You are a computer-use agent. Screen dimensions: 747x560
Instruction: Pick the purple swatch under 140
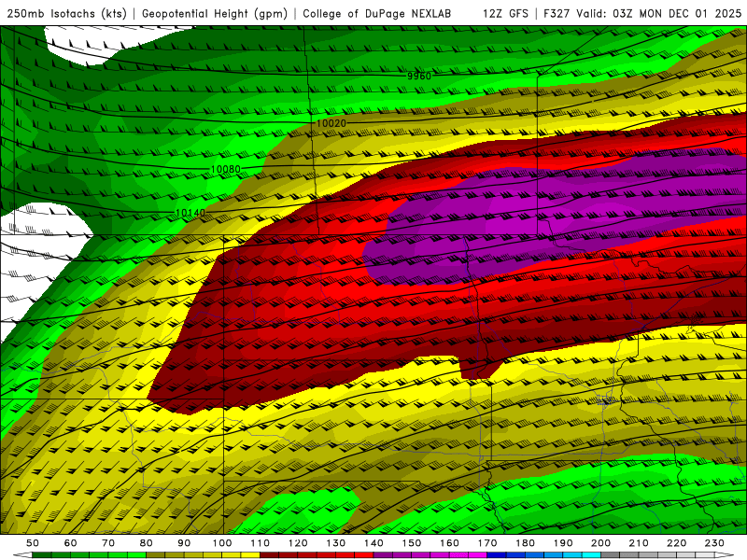384,555
